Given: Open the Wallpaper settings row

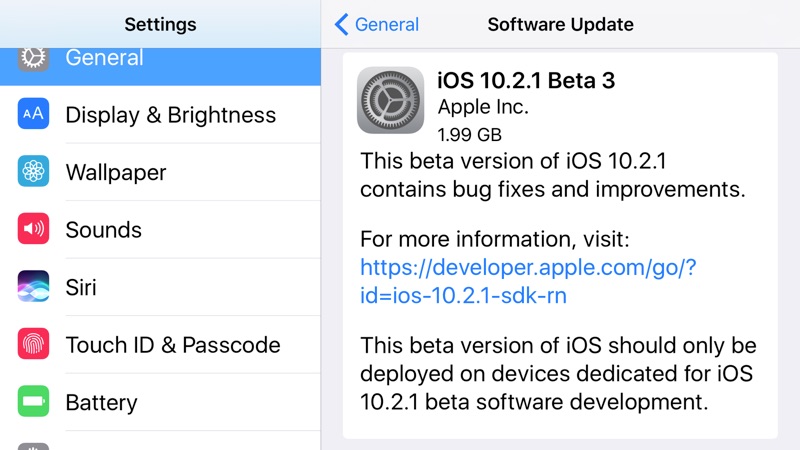Looking at the screenshot, I should pyautogui.click(x=116, y=172).
